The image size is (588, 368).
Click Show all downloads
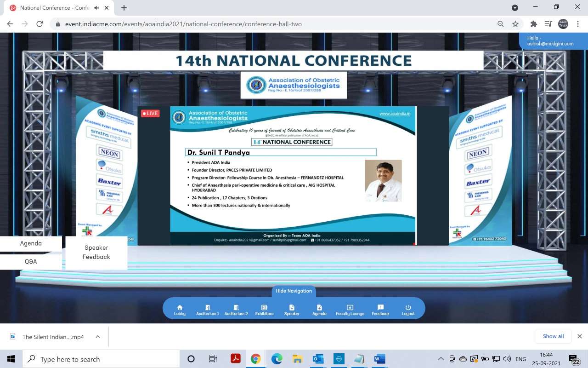click(553, 336)
